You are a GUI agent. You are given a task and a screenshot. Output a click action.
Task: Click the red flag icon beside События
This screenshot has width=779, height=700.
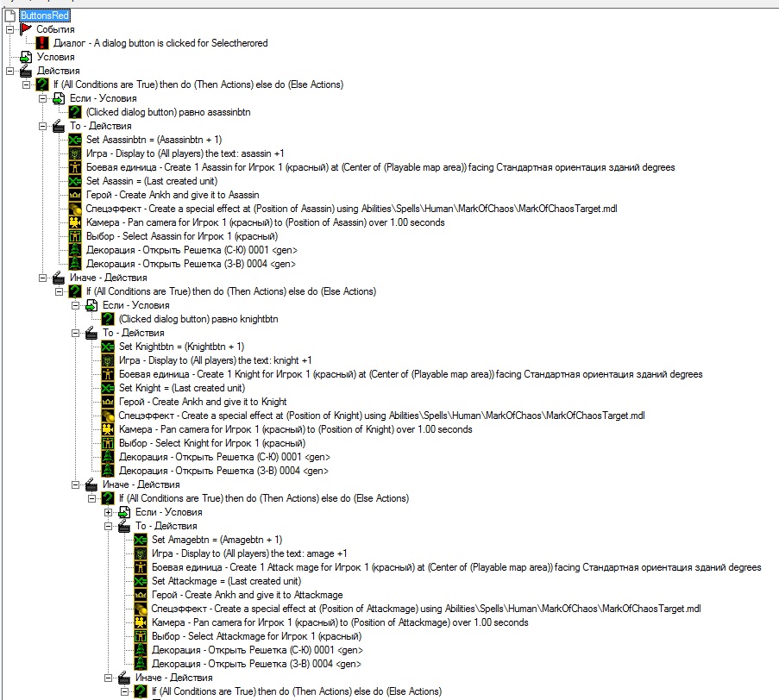[26, 29]
